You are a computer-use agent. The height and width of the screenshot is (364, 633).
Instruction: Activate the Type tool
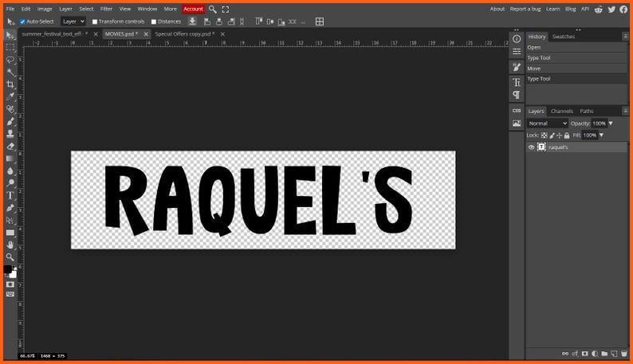coord(10,196)
